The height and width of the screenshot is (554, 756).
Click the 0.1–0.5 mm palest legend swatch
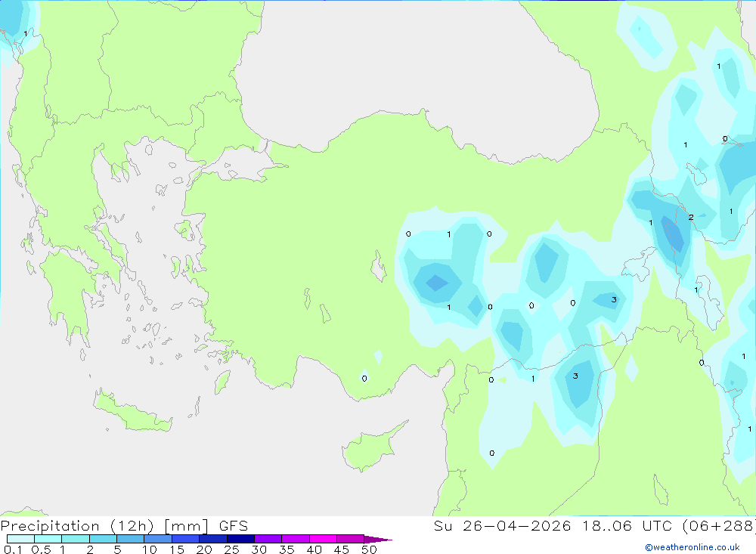(x=20, y=539)
